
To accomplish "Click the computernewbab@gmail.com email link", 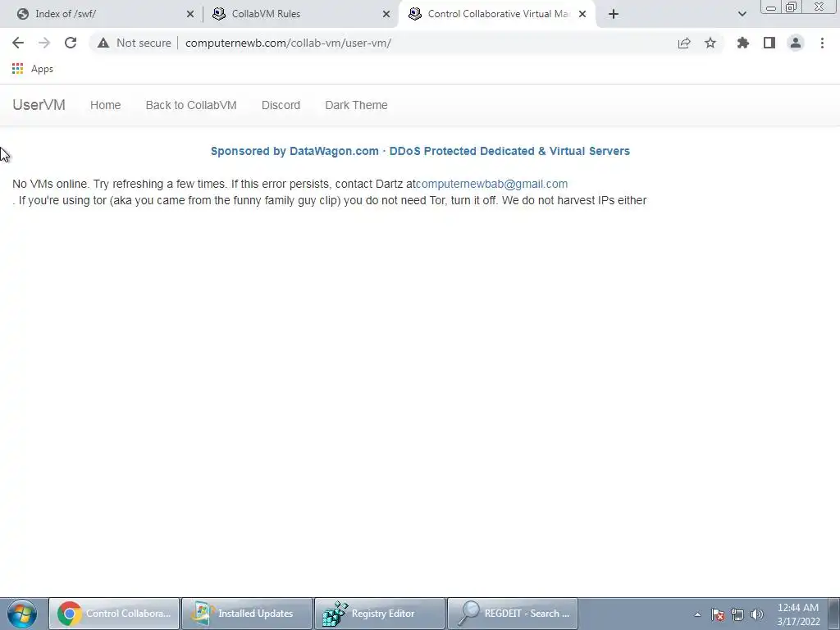I will pos(492,184).
